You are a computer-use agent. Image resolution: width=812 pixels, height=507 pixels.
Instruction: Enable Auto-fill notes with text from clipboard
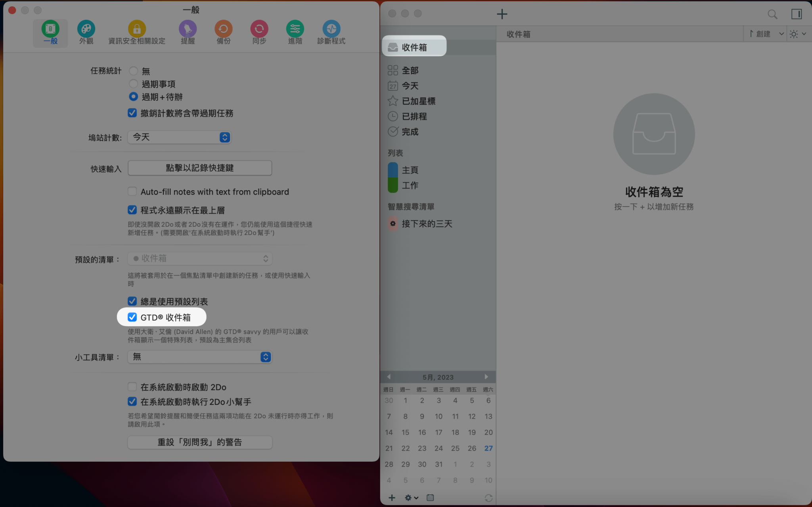[132, 191]
